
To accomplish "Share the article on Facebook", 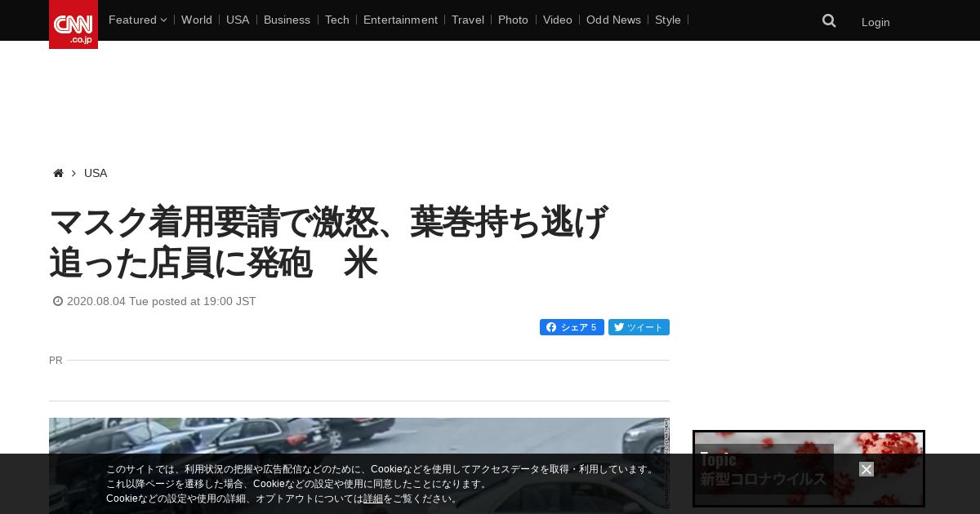I will tap(572, 327).
